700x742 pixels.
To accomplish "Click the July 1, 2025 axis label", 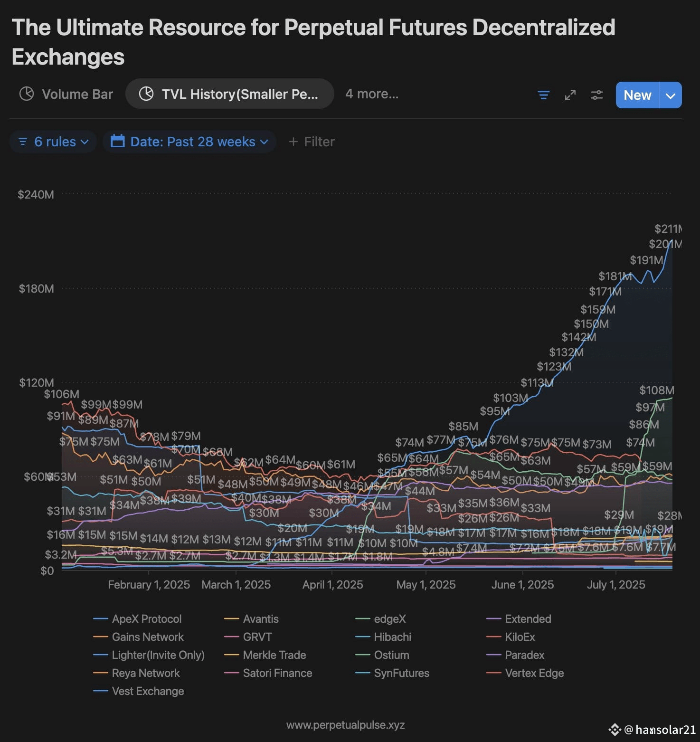I will (616, 585).
